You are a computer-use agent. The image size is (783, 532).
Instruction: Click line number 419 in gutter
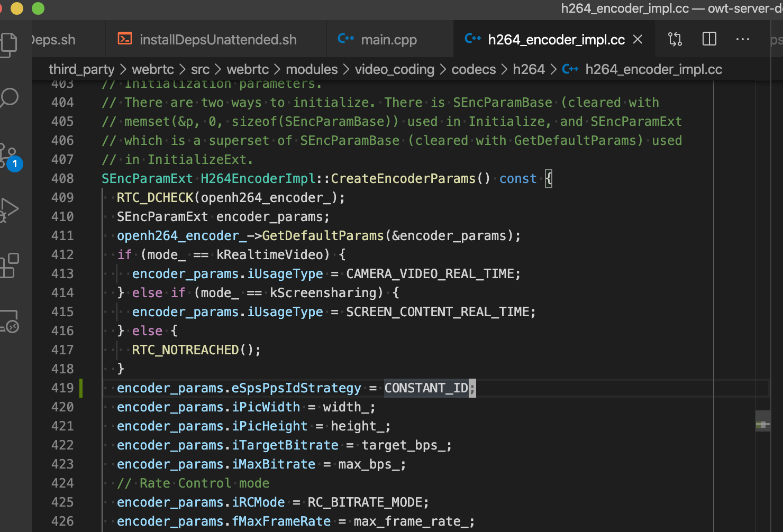[x=62, y=388]
